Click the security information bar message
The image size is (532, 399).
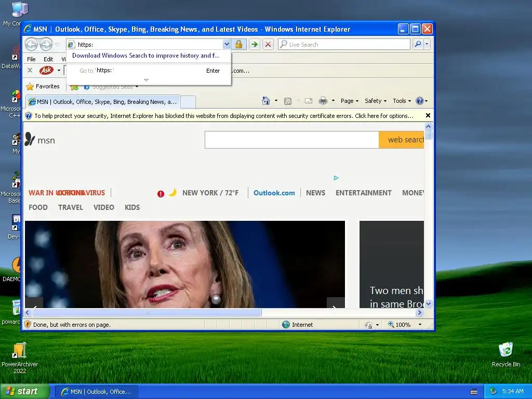click(224, 116)
